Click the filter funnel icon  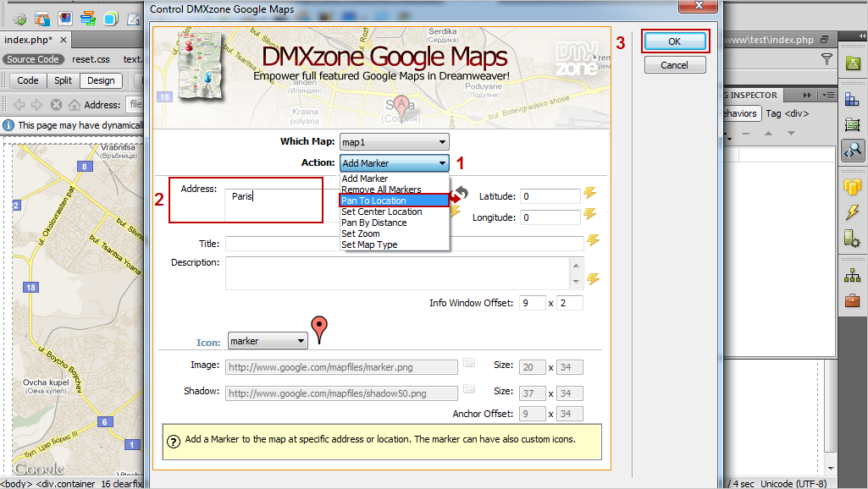coord(827,59)
